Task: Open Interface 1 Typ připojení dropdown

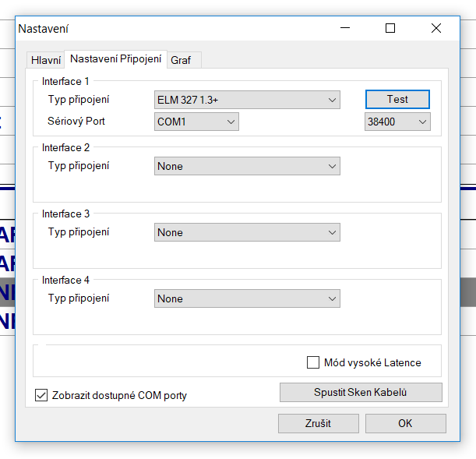Action: (x=247, y=100)
